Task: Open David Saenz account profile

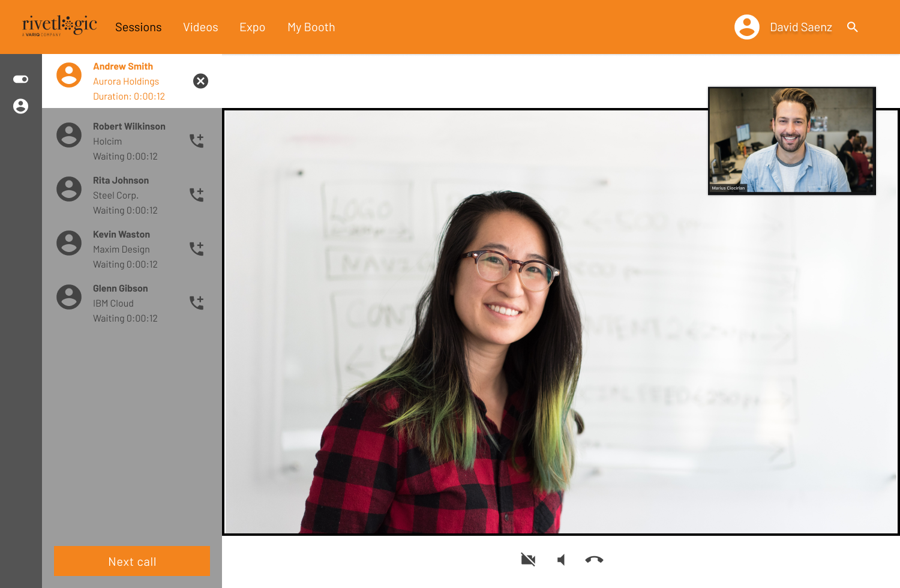Action: click(x=784, y=27)
